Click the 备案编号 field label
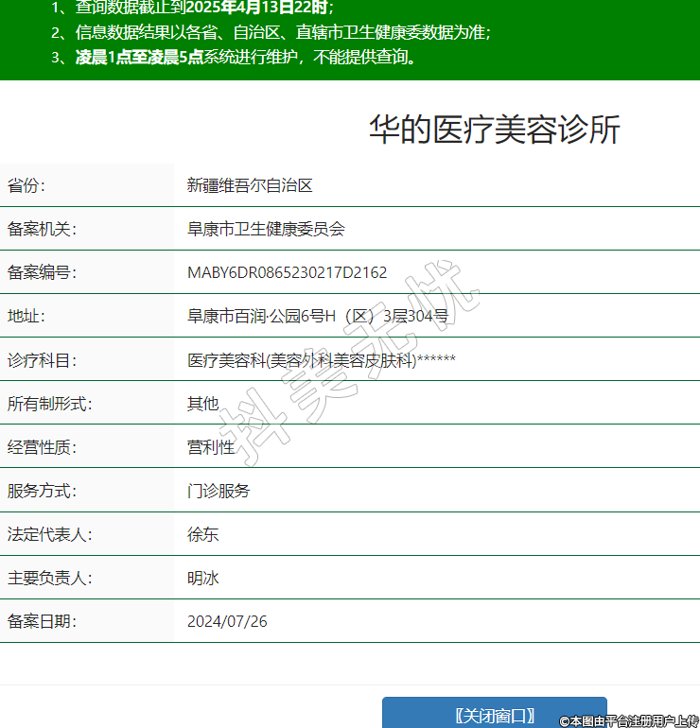Screen dimensions: 700x728 [x=42, y=272]
